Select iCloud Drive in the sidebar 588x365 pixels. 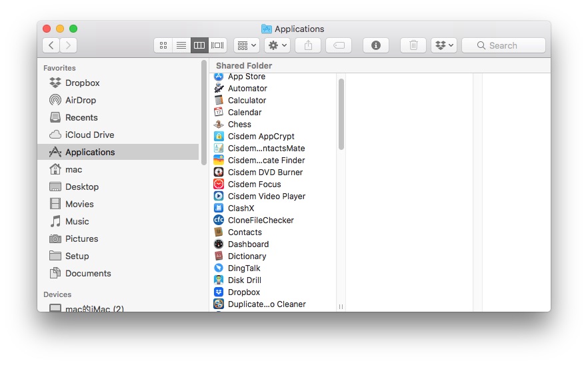click(118, 135)
